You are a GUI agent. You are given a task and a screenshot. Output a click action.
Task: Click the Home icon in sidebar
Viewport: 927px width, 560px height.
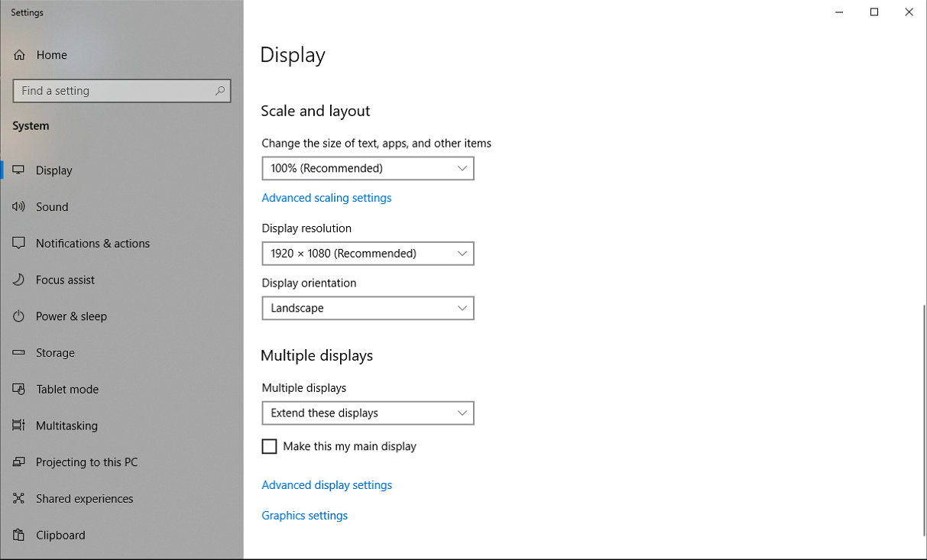pos(19,55)
